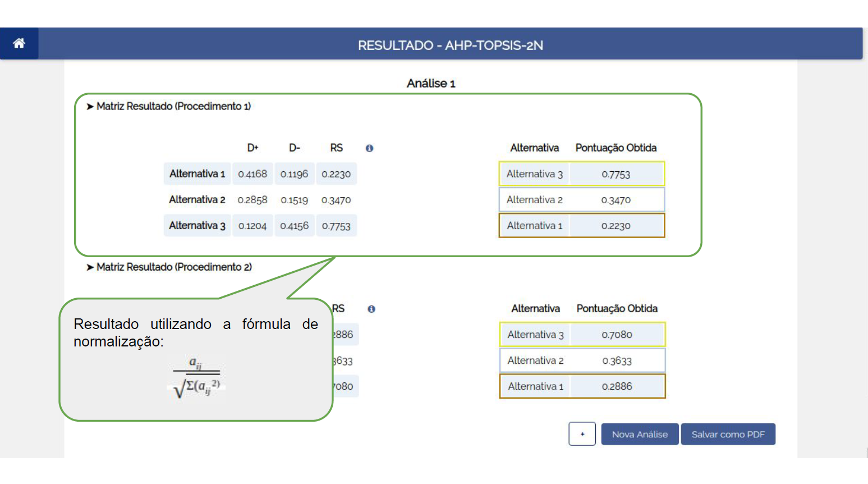Collapse Matriz Resultado (Procedimento 2) arrow
This screenshot has width=868, height=484.
click(90, 267)
